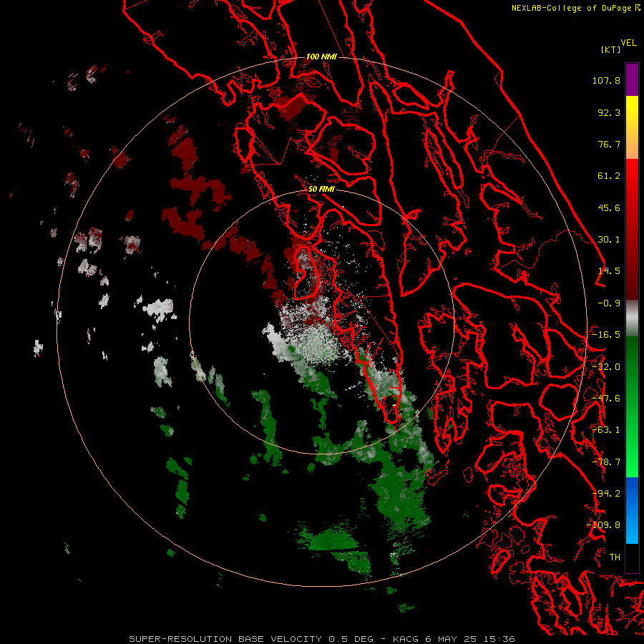Click the 107.8 legend value
This screenshot has width=644, height=644.
coord(606,80)
